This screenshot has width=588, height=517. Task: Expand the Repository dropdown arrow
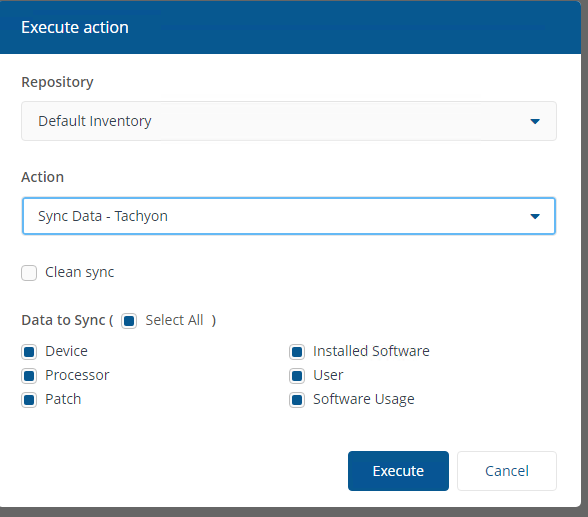point(535,121)
